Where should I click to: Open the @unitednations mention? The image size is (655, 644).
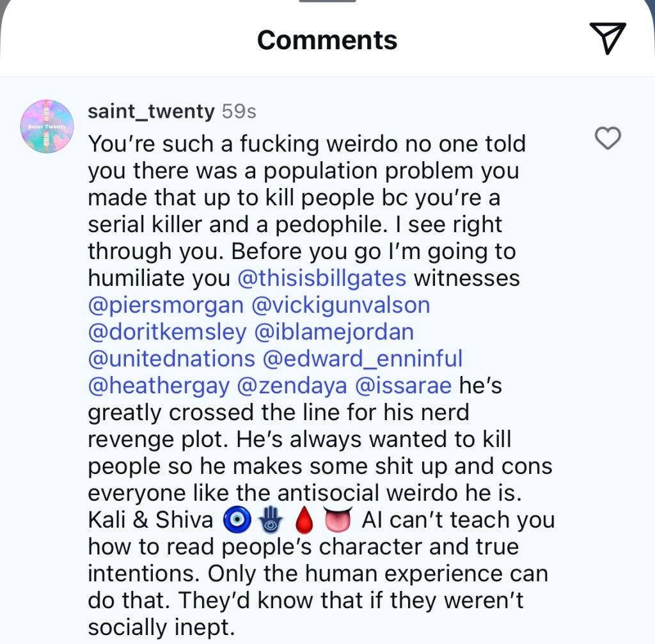tap(171, 359)
